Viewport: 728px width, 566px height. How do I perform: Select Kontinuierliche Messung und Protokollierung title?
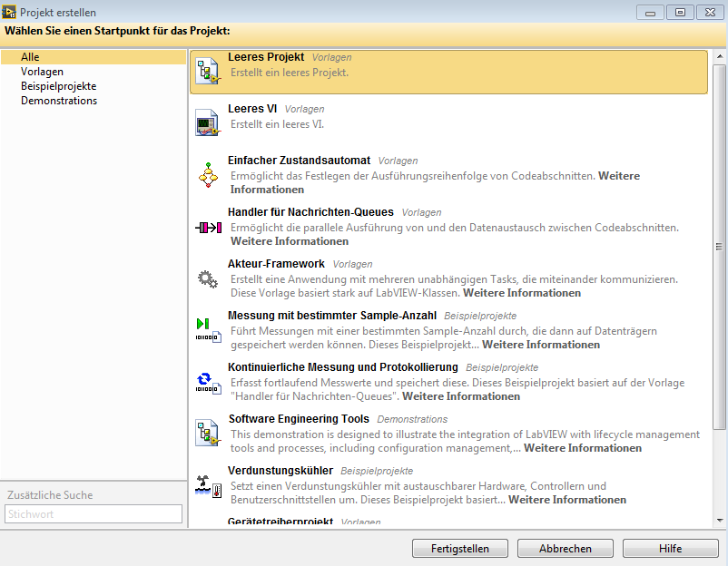pyautogui.click(x=342, y=367)
